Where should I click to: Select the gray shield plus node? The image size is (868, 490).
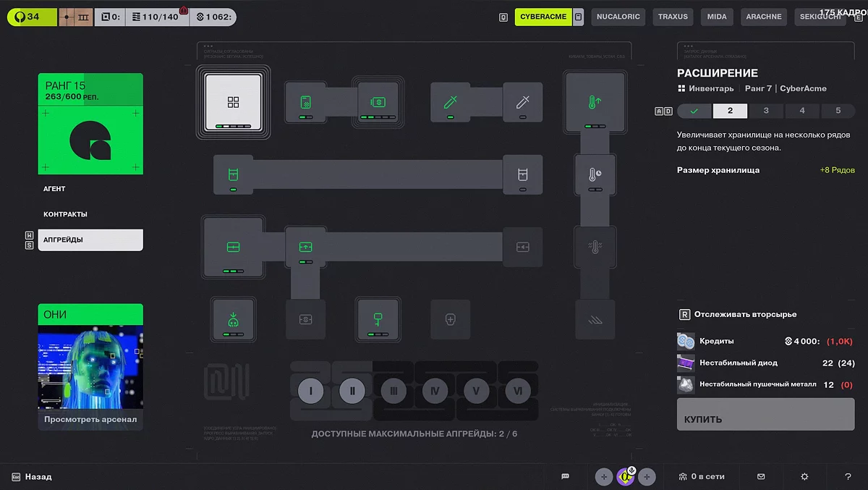pos(451,319)
